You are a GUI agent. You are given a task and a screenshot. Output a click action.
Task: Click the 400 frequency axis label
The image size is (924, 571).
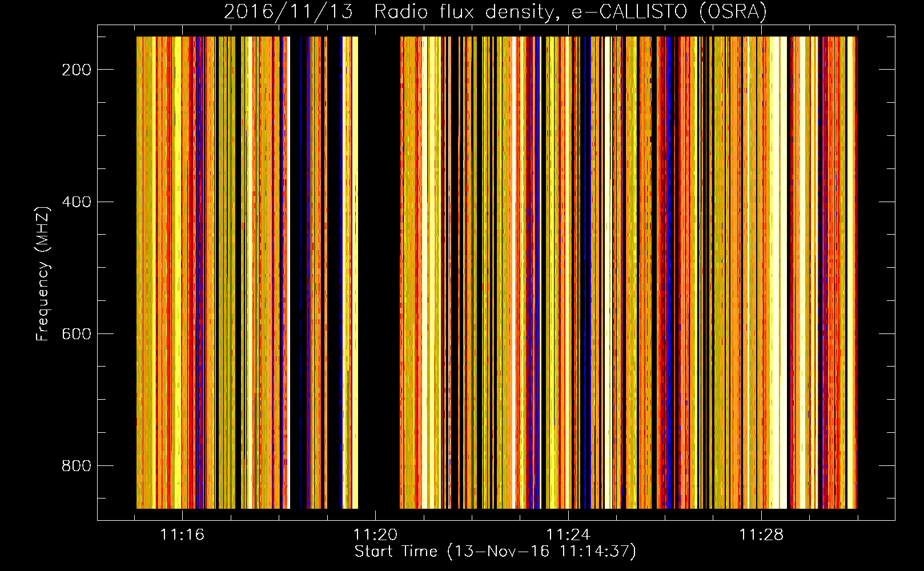[x=77, y=202]
